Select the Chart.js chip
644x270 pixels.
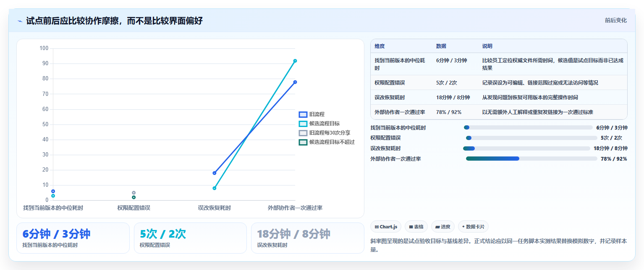tap(386, 227)
